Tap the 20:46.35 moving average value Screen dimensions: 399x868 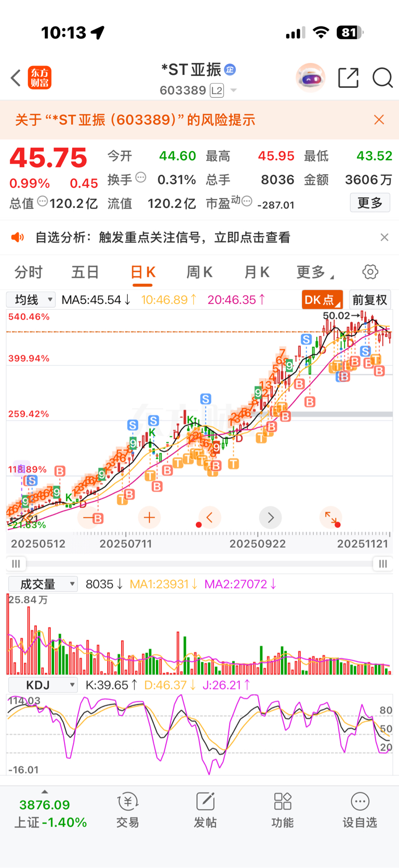coord(237,300)
